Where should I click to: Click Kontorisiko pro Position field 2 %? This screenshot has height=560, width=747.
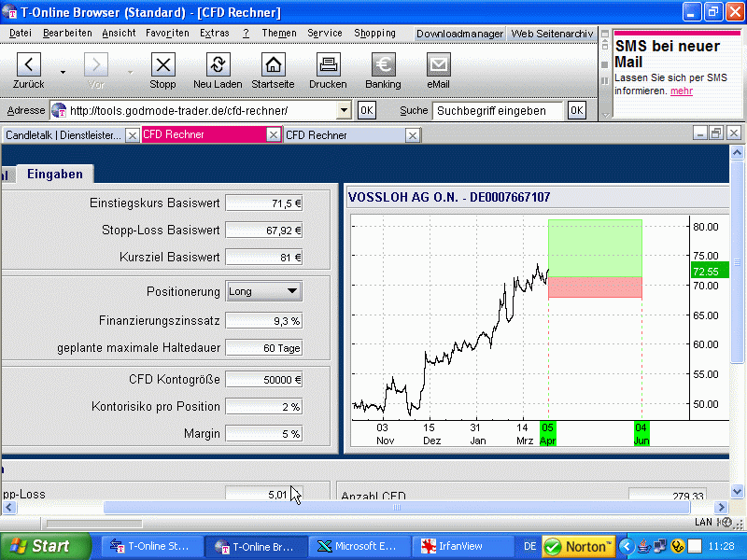point(264,407)
